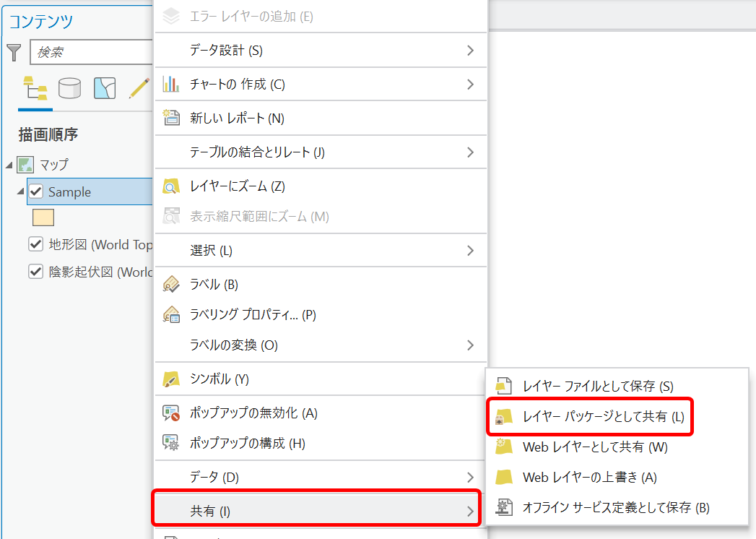The image size is (756, 539).
Task: Select the List By Data Source icon
Action: click(x=70, y=88)
